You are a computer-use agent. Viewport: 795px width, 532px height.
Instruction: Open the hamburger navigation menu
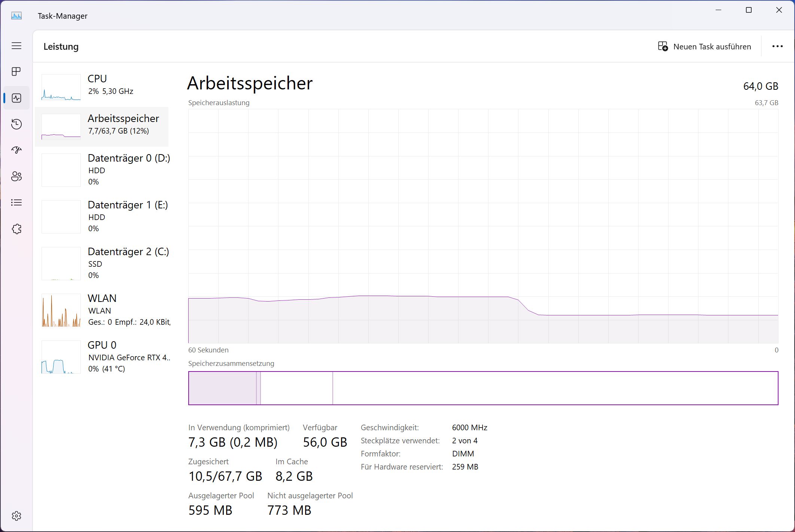point(16,46)
